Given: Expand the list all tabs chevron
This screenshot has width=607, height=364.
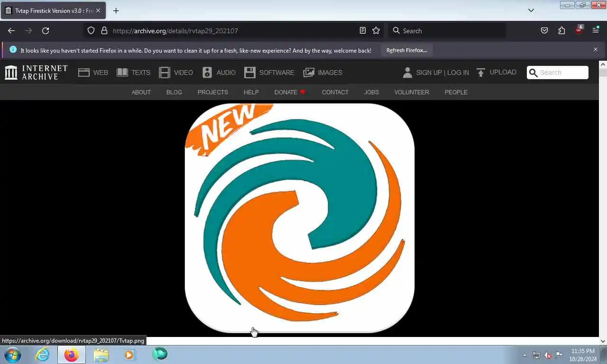Looking at the screenshot, I should [x=531, y=10].
